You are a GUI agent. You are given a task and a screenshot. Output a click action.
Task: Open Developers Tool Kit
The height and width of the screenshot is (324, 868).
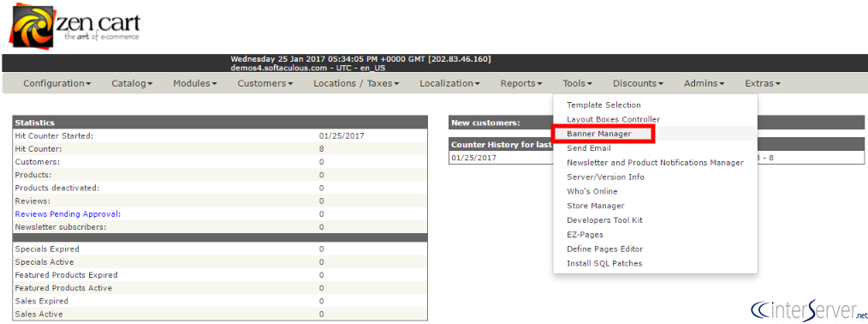pyautogui.click(x=604, y=220)
